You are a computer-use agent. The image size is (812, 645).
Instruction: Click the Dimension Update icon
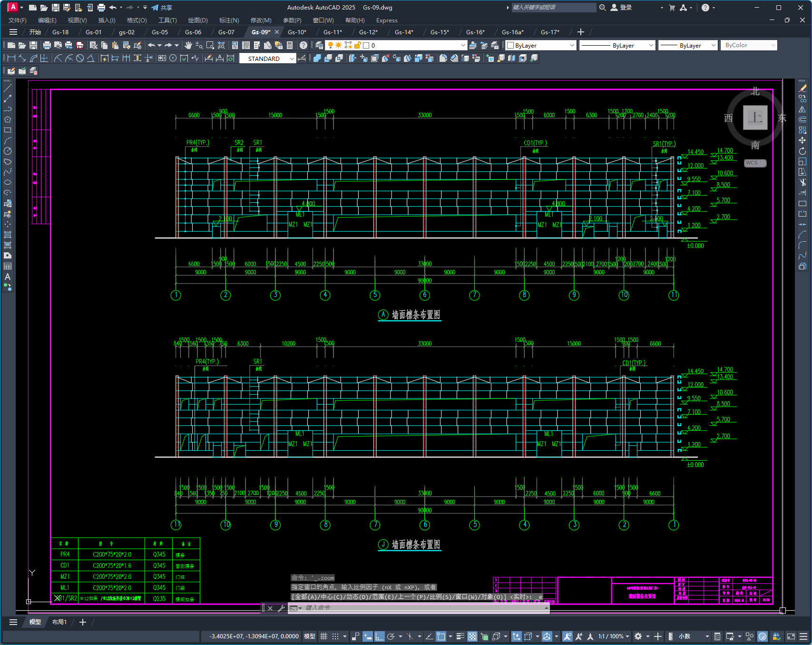coord(231,58)
